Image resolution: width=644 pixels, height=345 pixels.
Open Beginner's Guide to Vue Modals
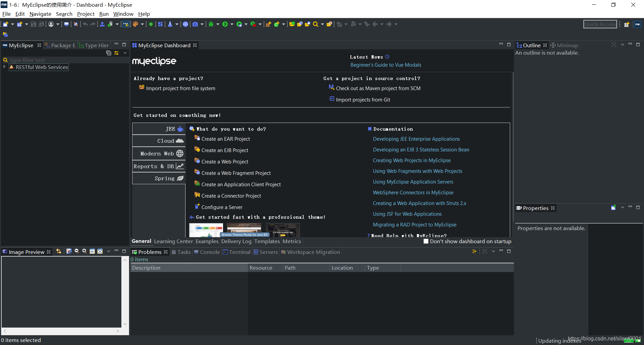(x=386, y=65)
